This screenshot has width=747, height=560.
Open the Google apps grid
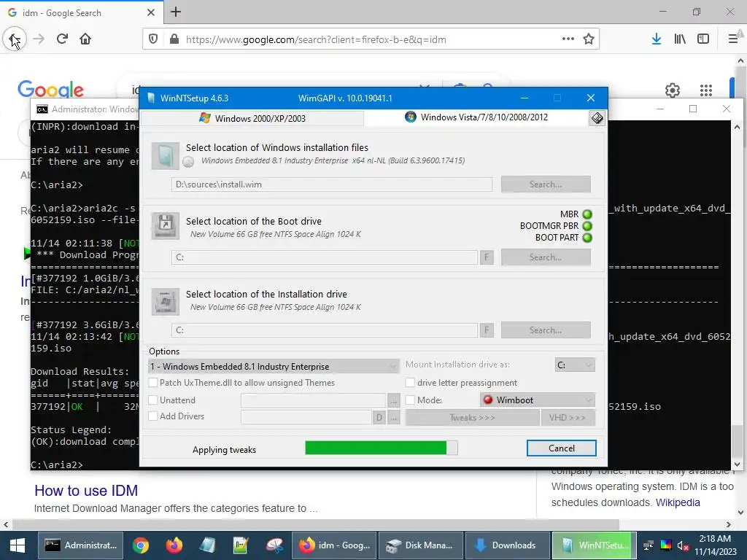pos(706,90)
